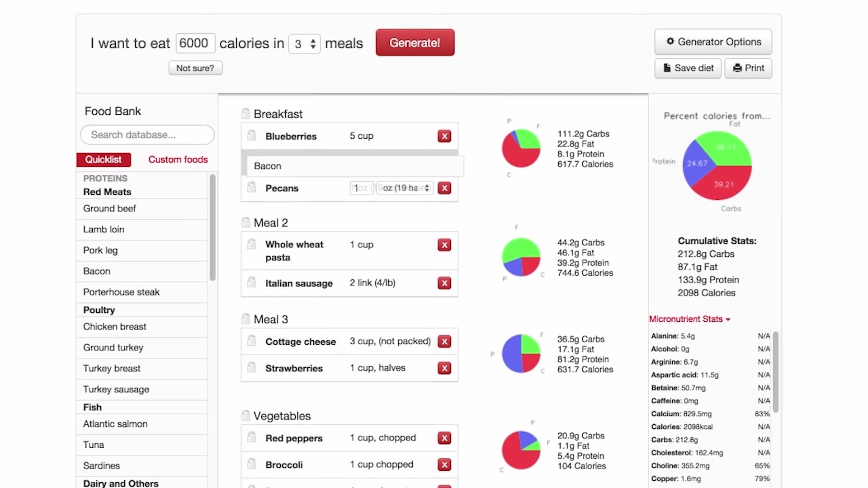Open Generator Options
The width and height of the screenshot is (868, 488).
click(712, 42)
